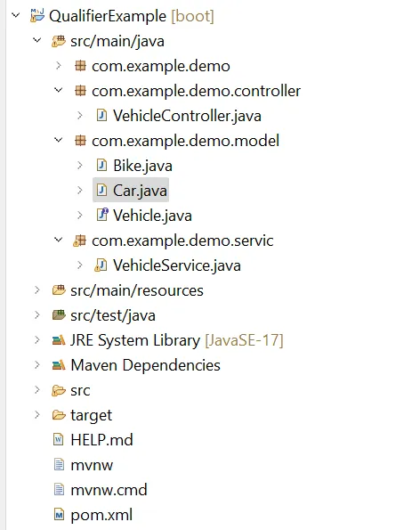420x530 pixels.
Task: Expand Bike.java members
Action: pyautogui.click(x=80, y=165)
